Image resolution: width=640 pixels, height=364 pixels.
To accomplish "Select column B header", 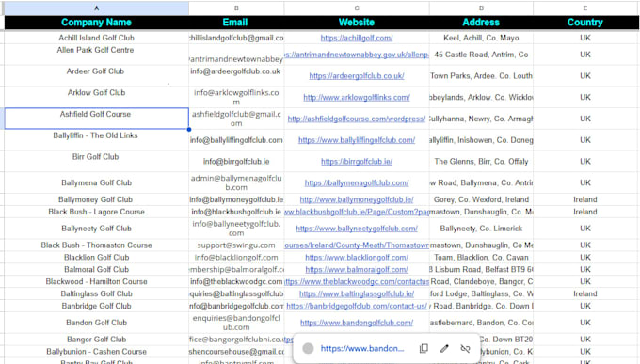I will point(236,8).
